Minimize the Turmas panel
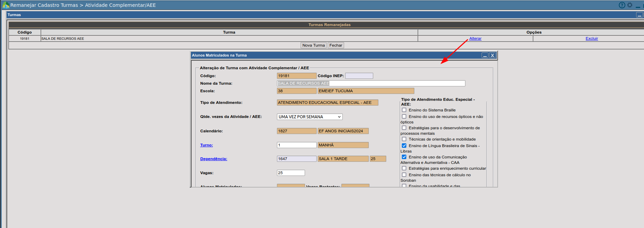The width and height of the screenshot is (644, 228). tap(640, 15)
